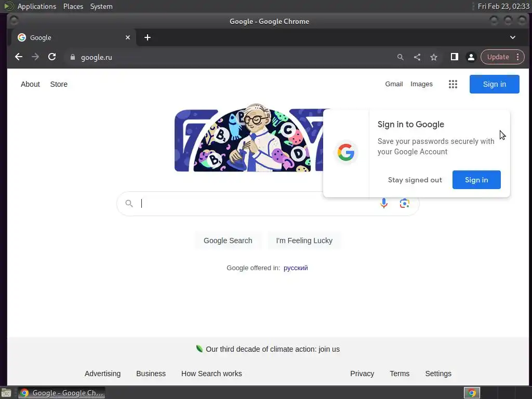Click the green leaf climate icon
Viewport: 532px width, 399px height.
click(x=199, y=349)
